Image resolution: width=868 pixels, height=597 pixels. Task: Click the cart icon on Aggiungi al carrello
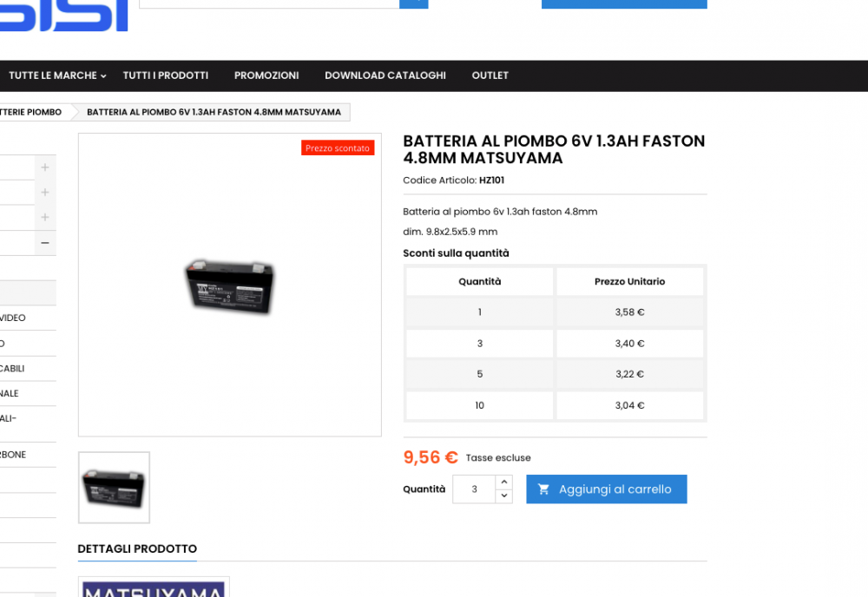click(x=543, y=489)
